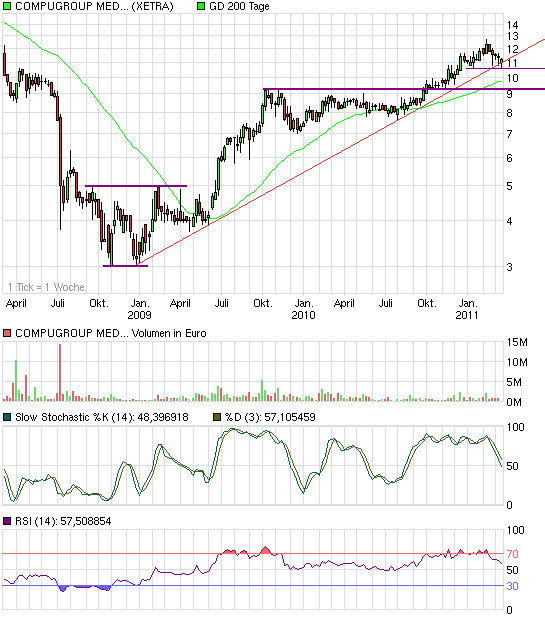Click the '1 Tick = 1 Woche' note
Screen dimensions: 545x618
(x=46, y=287)
